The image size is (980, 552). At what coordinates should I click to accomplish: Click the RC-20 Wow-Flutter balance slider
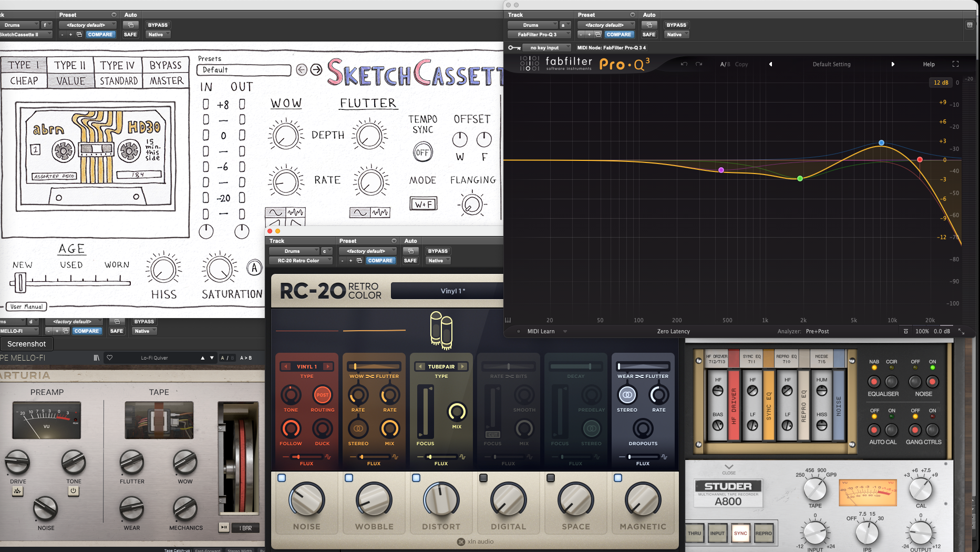tap(374, 366)
